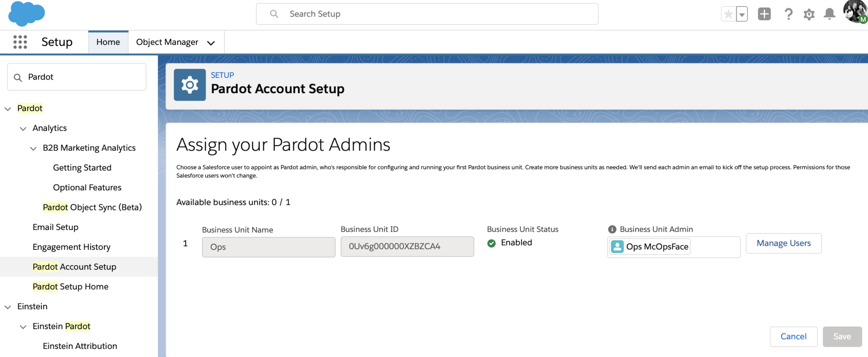This screenshot has height=357, width=868.
Task: Click the user profile avatar
Action: tap(855, 12)
